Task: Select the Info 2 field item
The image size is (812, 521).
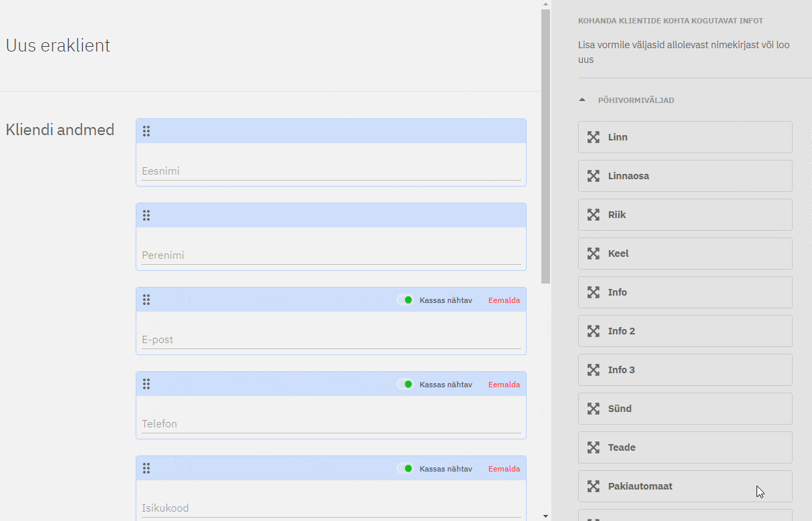Action: click(684, 331)
